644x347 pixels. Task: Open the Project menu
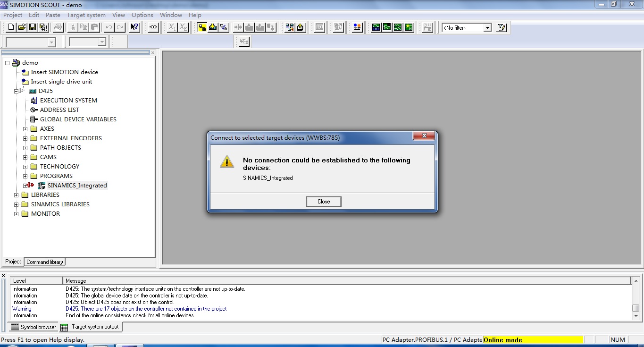click(13, 15)
